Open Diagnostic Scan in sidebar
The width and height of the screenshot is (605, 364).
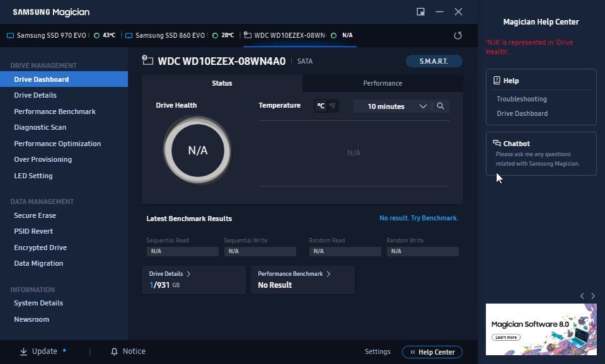coord(40,127)
